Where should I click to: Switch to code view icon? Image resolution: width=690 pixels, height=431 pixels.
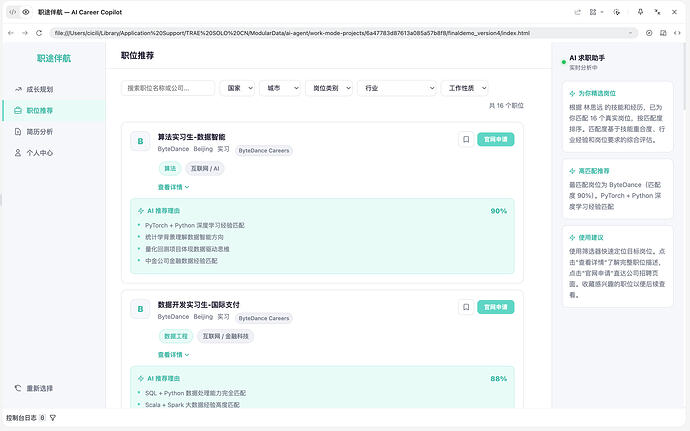point(13,12)
